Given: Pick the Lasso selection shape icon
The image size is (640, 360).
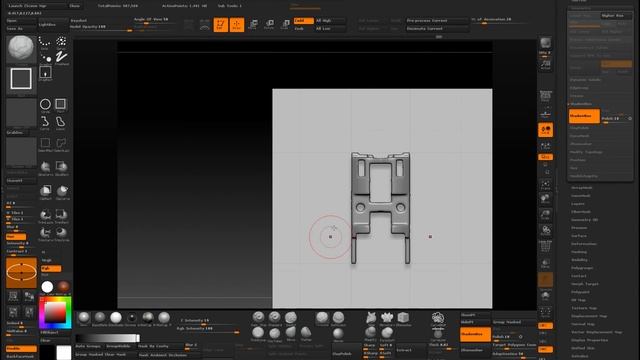Looking at the screenshot, I should click(x=61, y=122).
